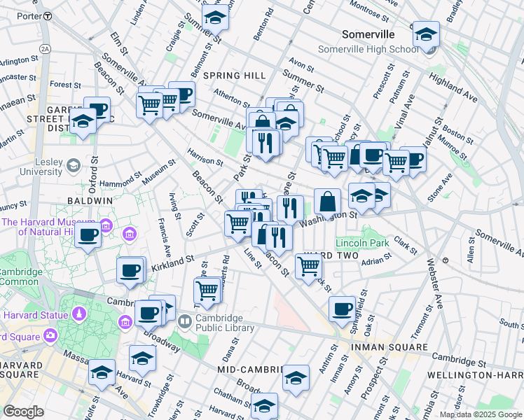The image size is (524, 420).
Task: Click the cafe marker on Kirkland St
Action: [x=130, y=271]
